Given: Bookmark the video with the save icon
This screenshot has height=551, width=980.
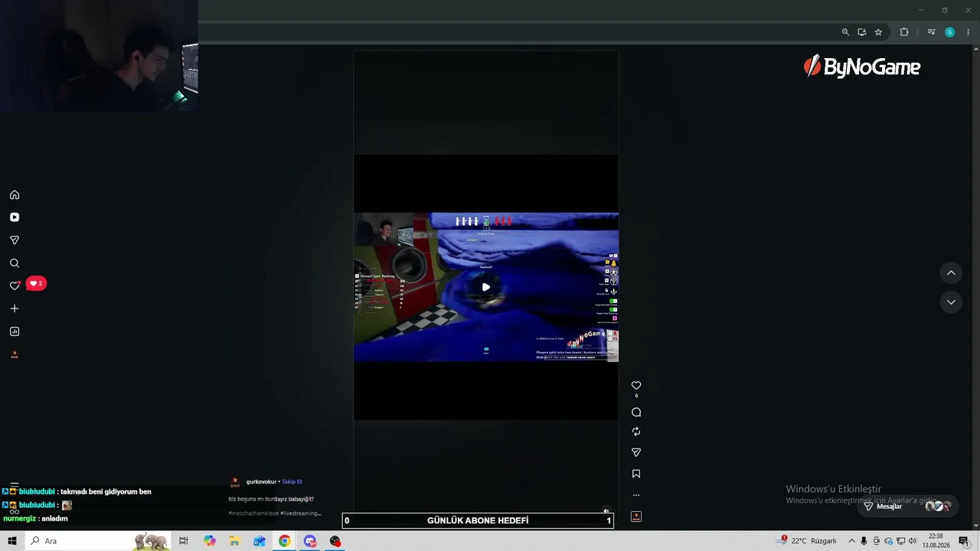Looking at the screenshot, I should point(636,474).
